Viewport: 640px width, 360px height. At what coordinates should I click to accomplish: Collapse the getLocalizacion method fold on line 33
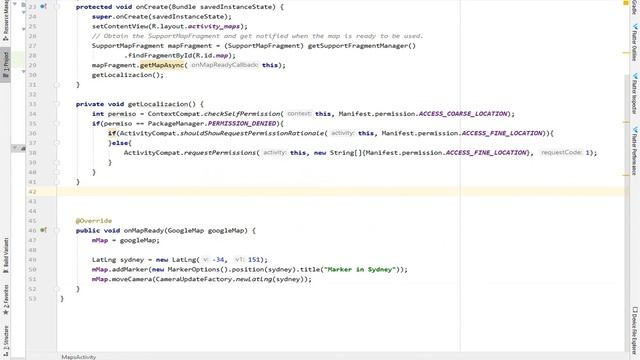pos(57,104)
